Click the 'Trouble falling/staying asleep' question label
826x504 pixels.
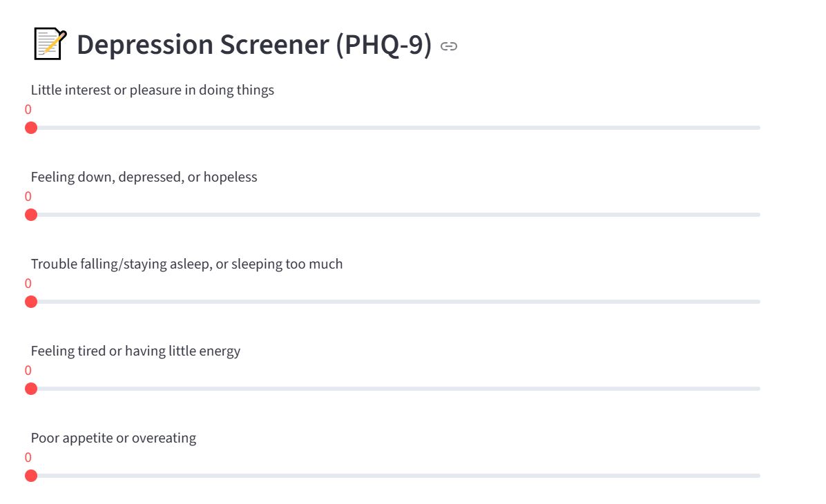pyautogui.click(x=186, y=264)
